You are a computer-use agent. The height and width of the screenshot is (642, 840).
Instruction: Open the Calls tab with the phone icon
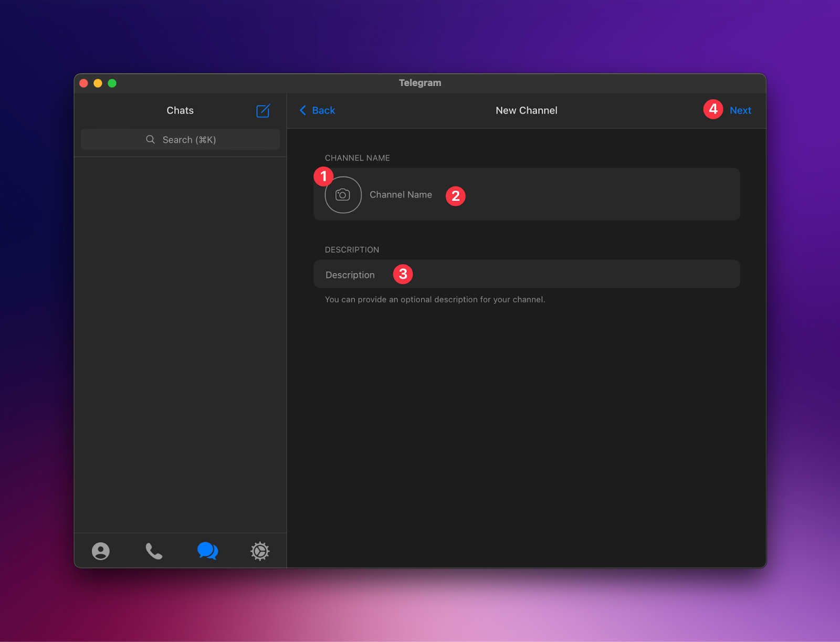pyautogui.click(x=154, y=551)
